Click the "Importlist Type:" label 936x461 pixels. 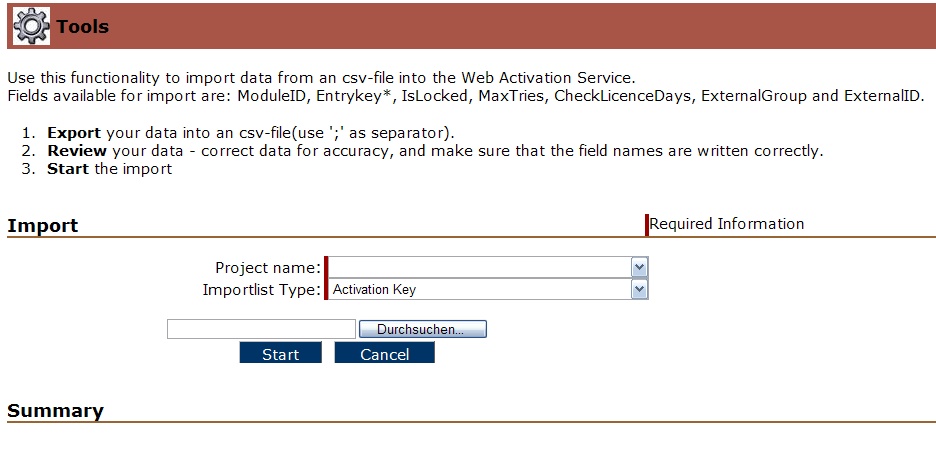(261, 289)
